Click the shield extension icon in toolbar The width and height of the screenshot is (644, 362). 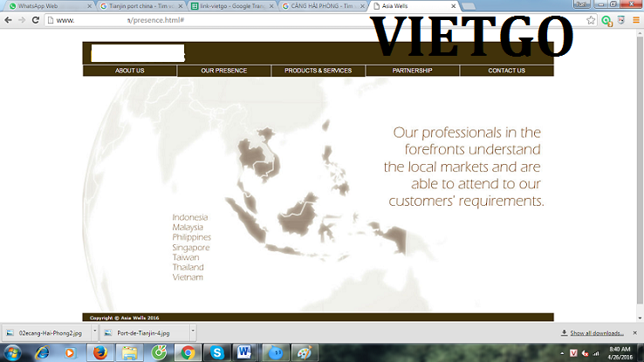coord(621,20)
